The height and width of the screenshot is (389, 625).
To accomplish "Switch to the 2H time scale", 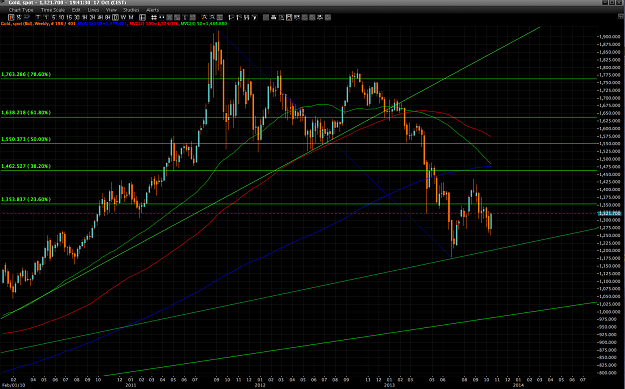I will click(x=92, y=18).
